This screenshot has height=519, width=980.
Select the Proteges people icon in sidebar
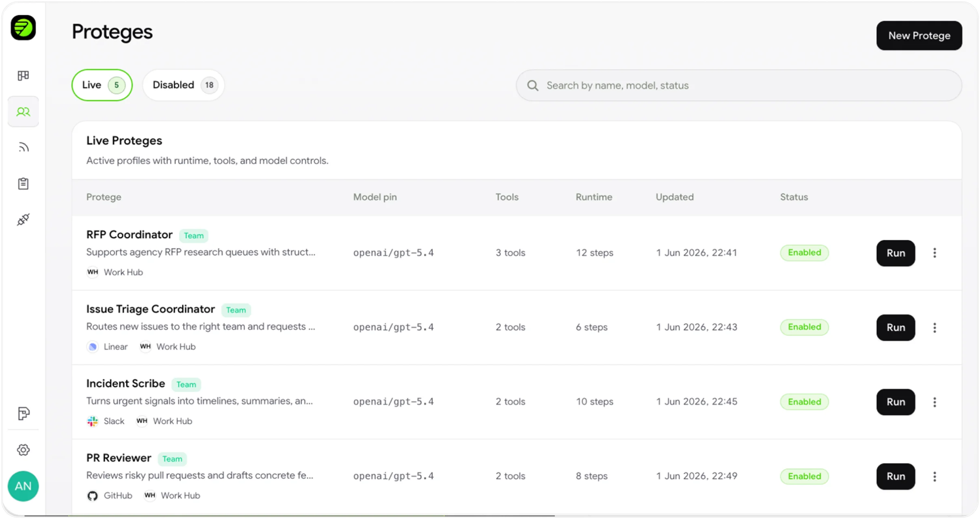tap(23, 112)
